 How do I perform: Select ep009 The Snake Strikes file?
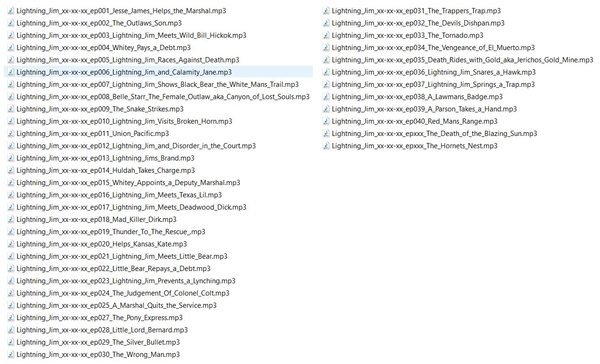tap(100, 109)
